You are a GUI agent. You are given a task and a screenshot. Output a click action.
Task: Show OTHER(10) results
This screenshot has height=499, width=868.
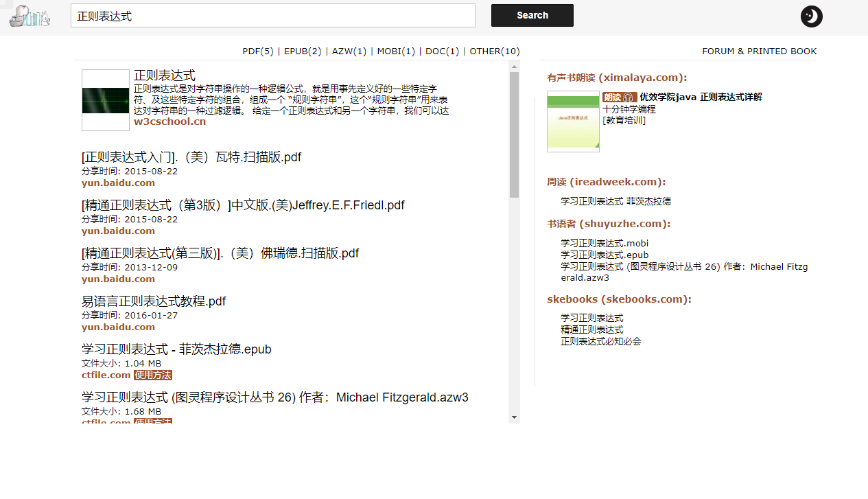pyautogui.click(x=495, y=51)
